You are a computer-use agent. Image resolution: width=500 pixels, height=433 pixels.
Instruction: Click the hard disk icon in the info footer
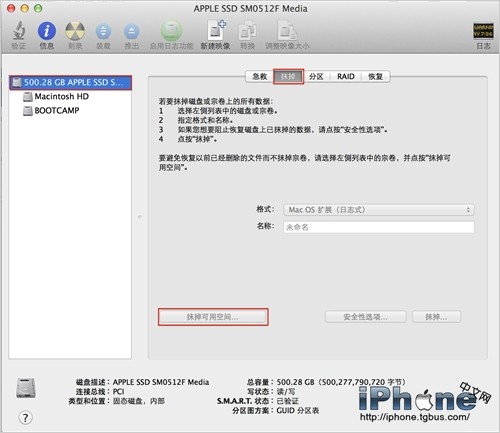(26, 388)
